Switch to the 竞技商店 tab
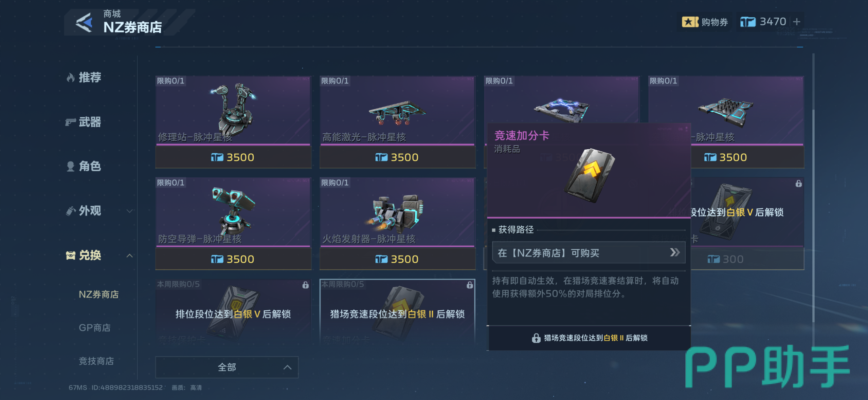 click(96, 361)
